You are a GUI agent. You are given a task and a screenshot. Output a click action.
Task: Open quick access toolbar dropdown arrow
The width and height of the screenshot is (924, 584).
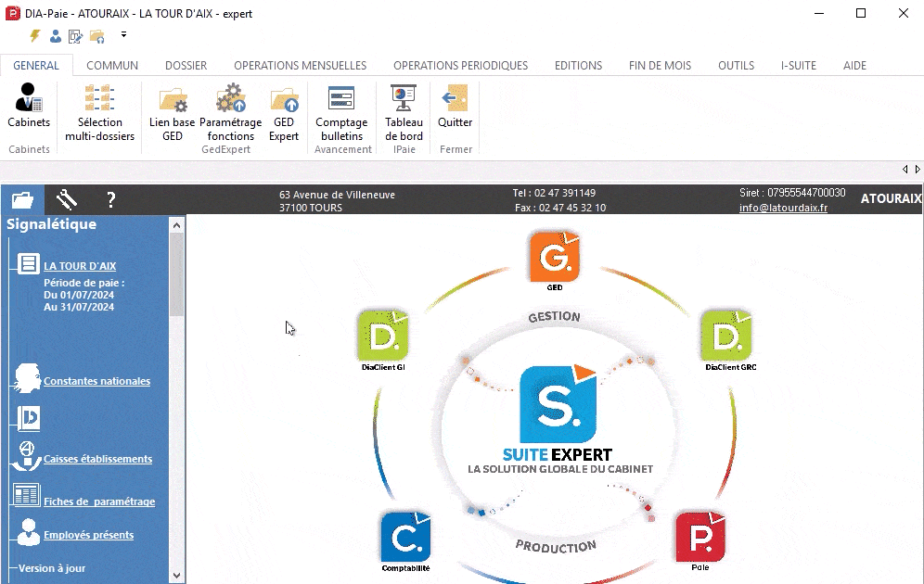coord(123,34)
